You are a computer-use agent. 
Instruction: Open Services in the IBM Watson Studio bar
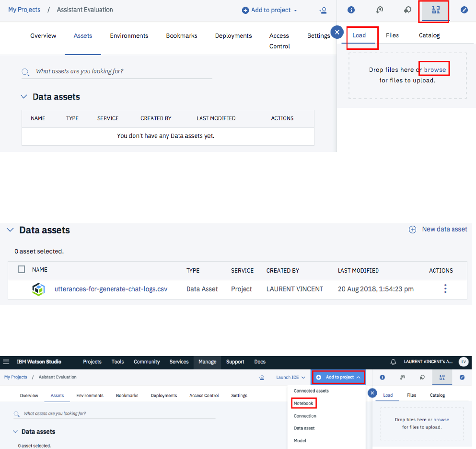click(x=179, y=362)
